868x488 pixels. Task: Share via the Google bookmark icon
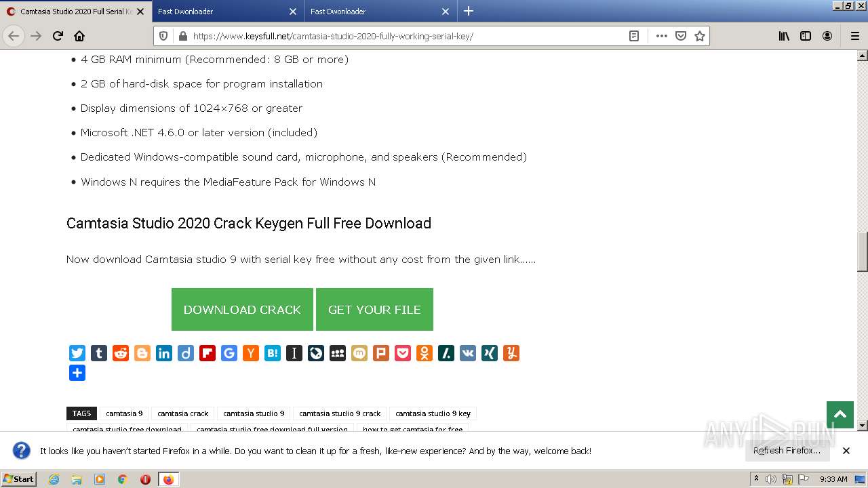[x=229, y=353]
